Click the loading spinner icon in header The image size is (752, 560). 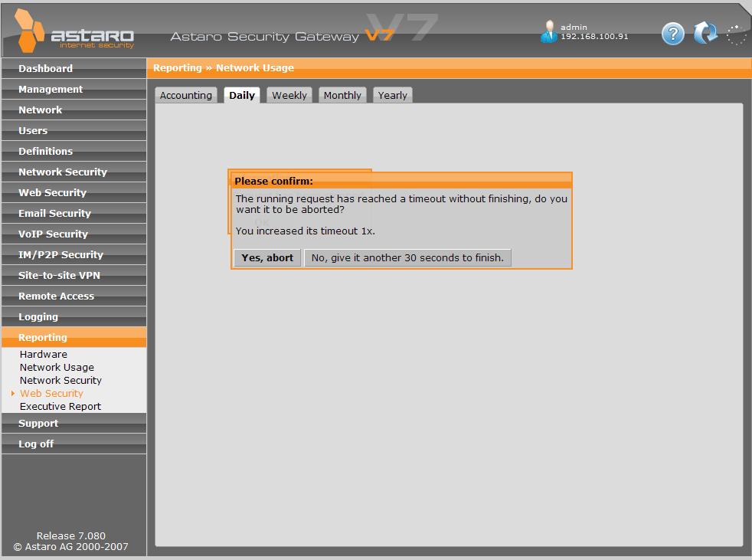(736, 35)
